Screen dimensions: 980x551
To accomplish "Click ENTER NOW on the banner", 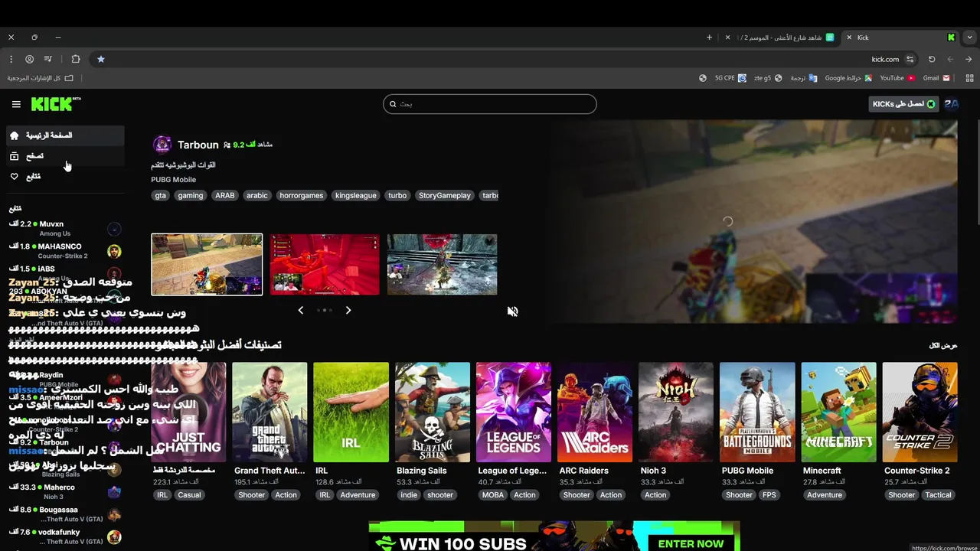I will click(691, 543).
